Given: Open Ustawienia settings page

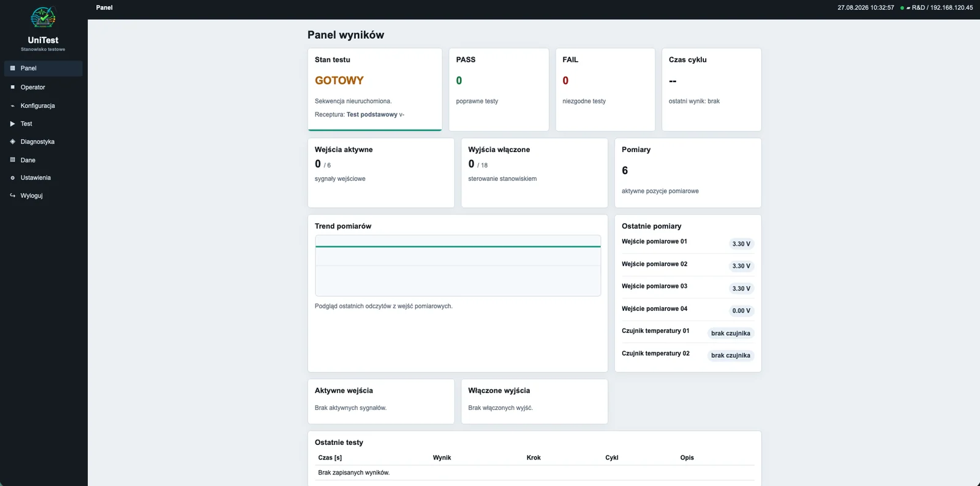Looking at the screenshot, I should pos(43,178).
